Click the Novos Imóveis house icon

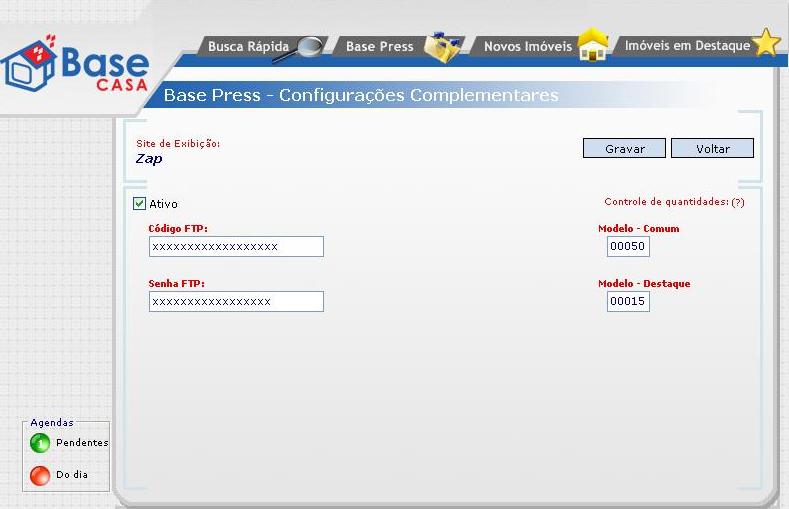pyautogui.click(x=593, y=47)
